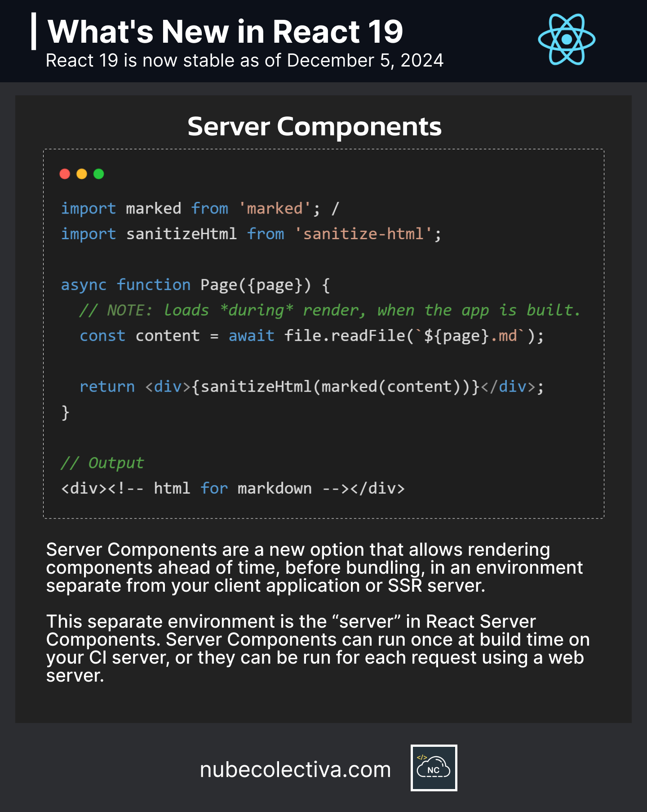
Task: Click the paragraph starting "Server Components are a new option"
Action: tap(315, 568)
